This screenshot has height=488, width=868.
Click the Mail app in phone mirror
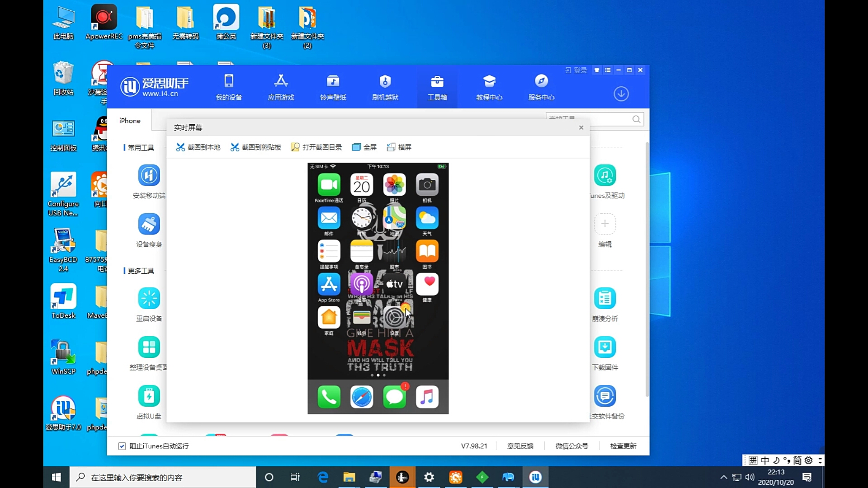coord(329,218)
